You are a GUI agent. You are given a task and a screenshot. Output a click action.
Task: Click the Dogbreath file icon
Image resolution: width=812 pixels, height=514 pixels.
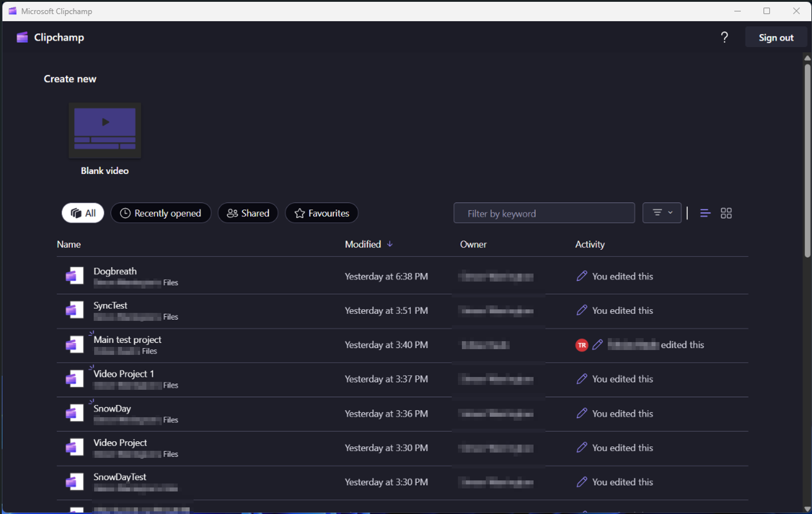point(74,276)
